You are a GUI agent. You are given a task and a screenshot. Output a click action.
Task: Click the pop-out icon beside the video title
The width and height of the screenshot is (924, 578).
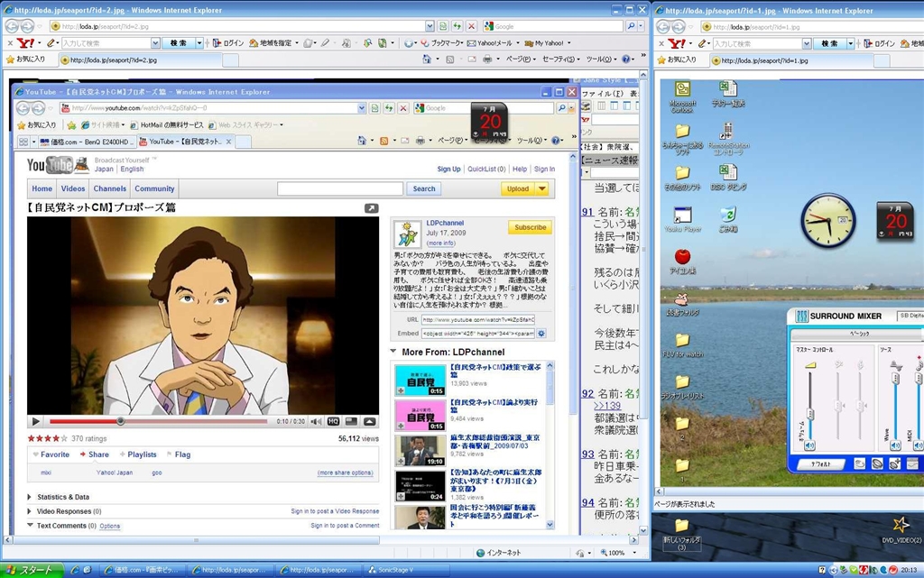(x=371, y=208)
